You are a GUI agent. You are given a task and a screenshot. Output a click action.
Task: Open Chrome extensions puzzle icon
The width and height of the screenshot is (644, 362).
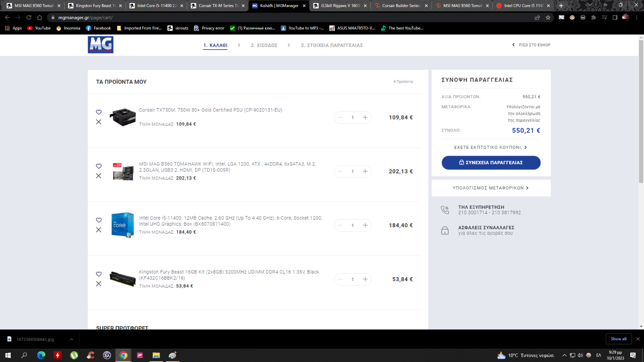(x=594, y=17)
